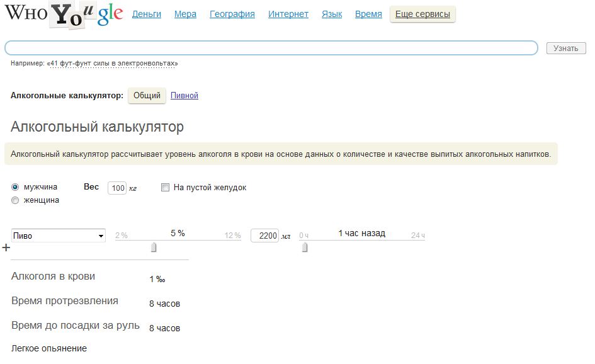Open the Интернет section

[288, 14]
